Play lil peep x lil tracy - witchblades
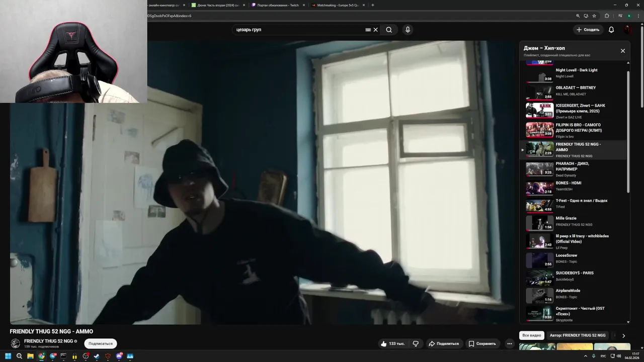The height and width of the screenshot is (362, 644). pyautogui.click(x=573, y=241)
